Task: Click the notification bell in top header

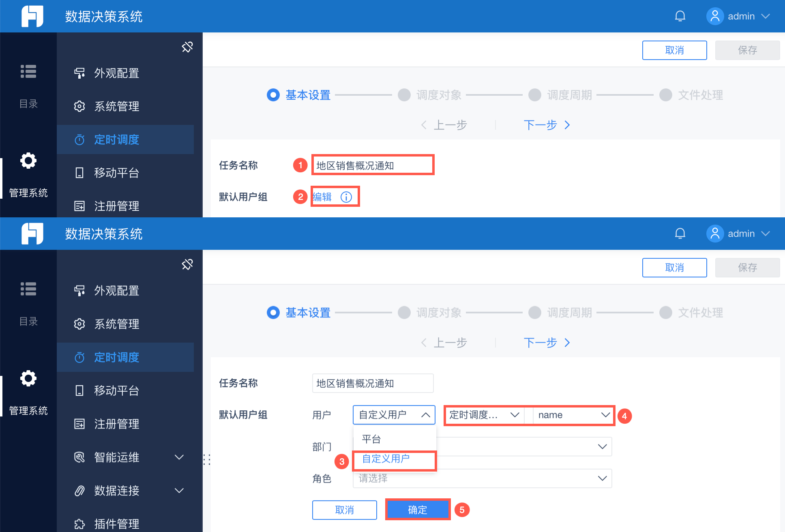Action: (680, 16)
